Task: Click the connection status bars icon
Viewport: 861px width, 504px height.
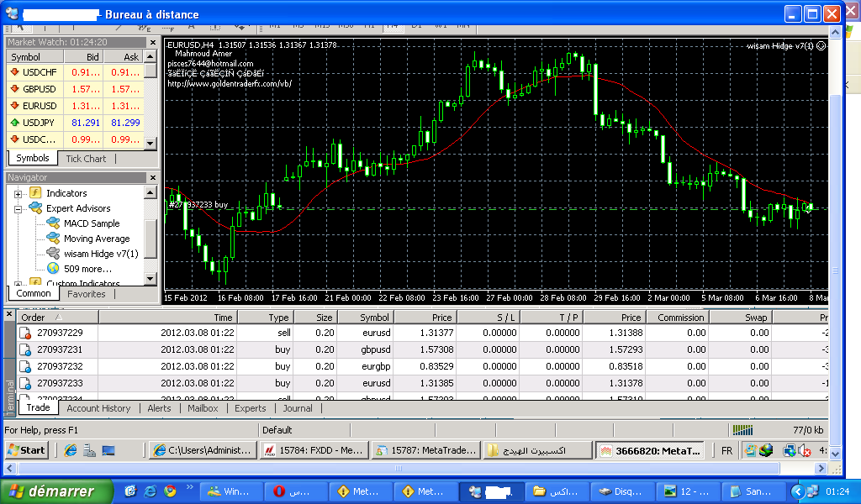Action: point(742,430)
